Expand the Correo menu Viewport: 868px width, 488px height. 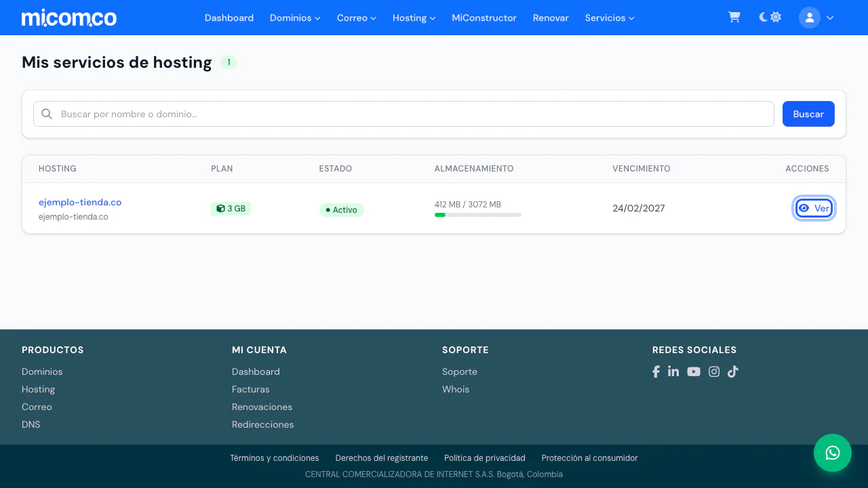coord(357,18)
